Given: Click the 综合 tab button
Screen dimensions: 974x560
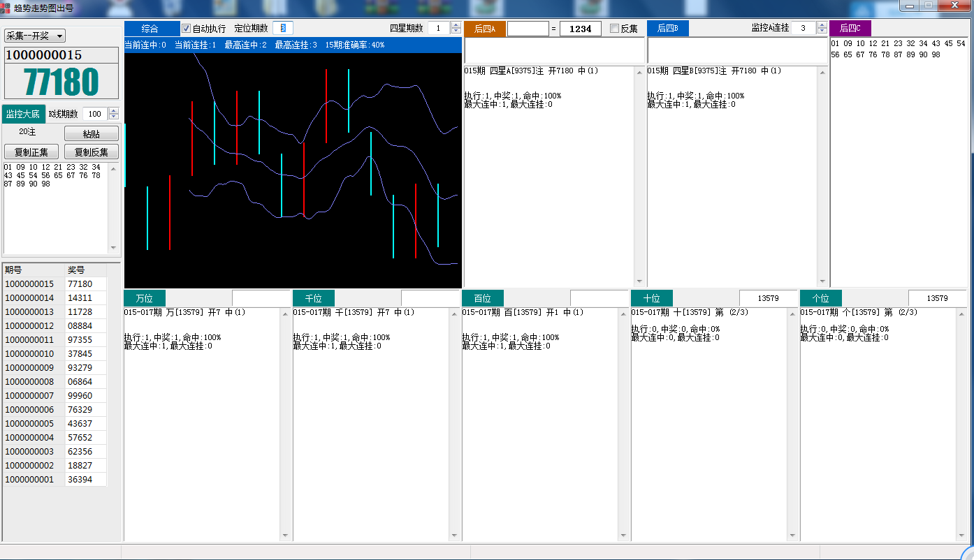Looking at the screenshot, I should pyautogui.click(x=152, y=29).
